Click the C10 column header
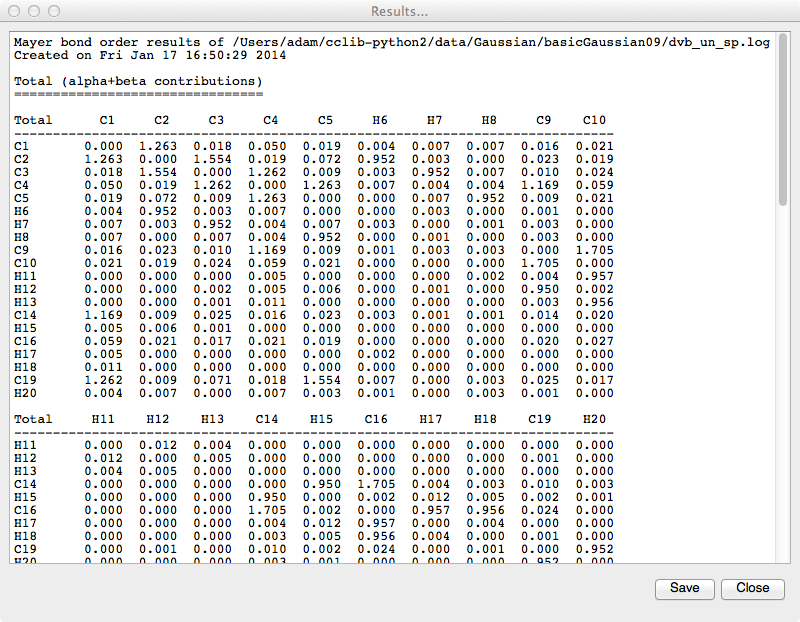The image size is (800, 622). point(594,120)
